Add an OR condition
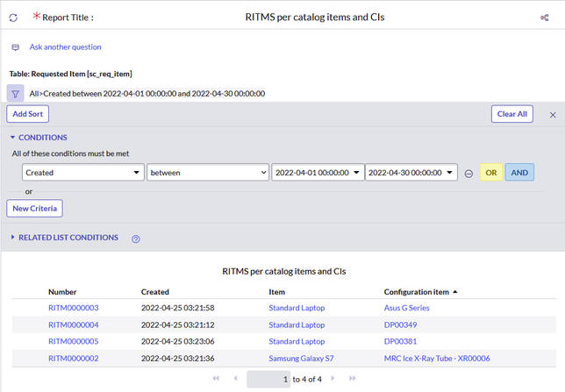This screenshot has width=565, height=392. (x=491, y=173)
